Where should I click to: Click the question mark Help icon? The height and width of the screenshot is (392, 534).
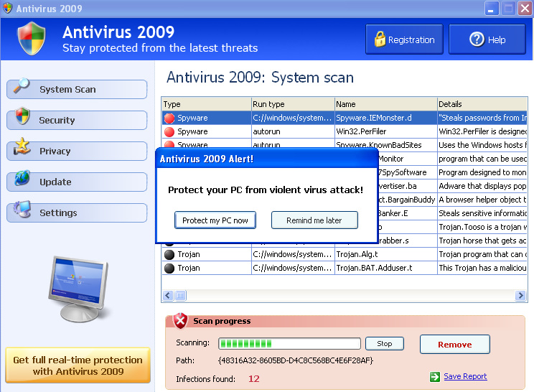pyautogui.click(x=477, y=39)
